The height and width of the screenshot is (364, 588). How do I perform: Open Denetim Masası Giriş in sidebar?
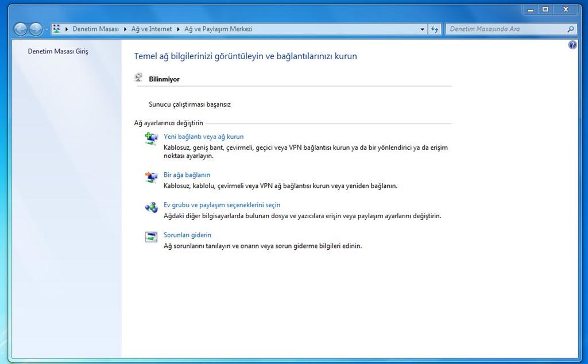pos(58,51)
